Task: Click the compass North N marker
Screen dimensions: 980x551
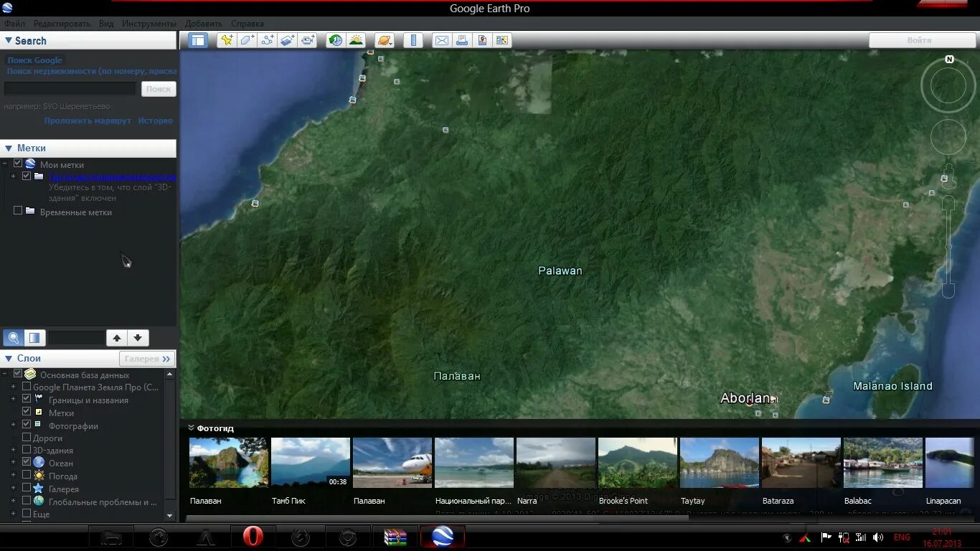Action: (x=949, y=60)
